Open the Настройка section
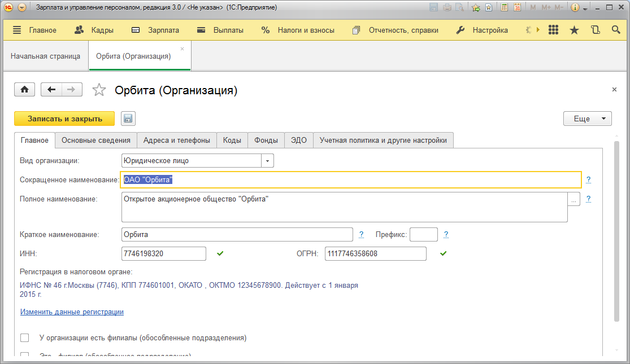This screenshot has height=364, width=630. (482, 30)
